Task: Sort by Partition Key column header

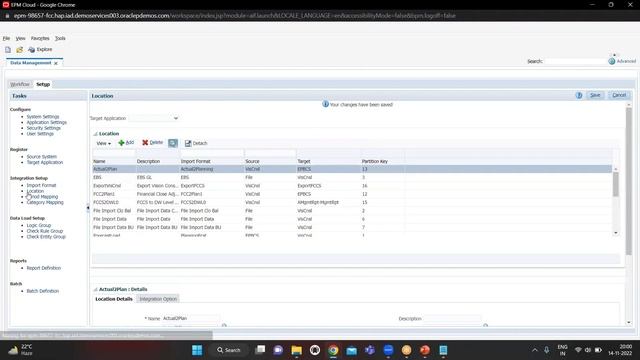Action: [x=375, y=162]
